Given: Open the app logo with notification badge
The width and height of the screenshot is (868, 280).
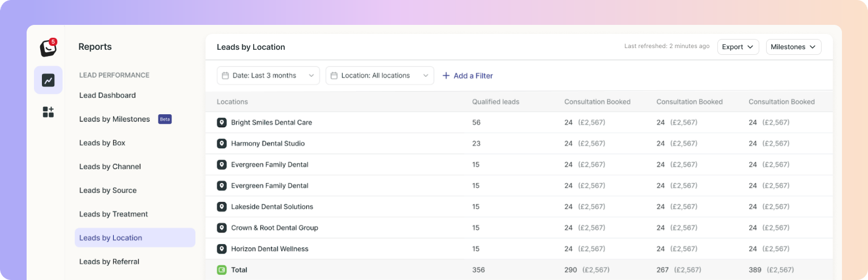Looking at the screenshot, I should click(48, 48).
